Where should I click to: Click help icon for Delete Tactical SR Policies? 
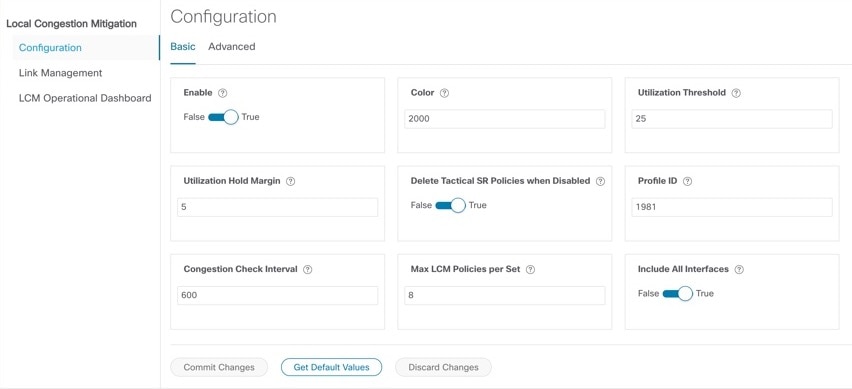coord(600,181)
